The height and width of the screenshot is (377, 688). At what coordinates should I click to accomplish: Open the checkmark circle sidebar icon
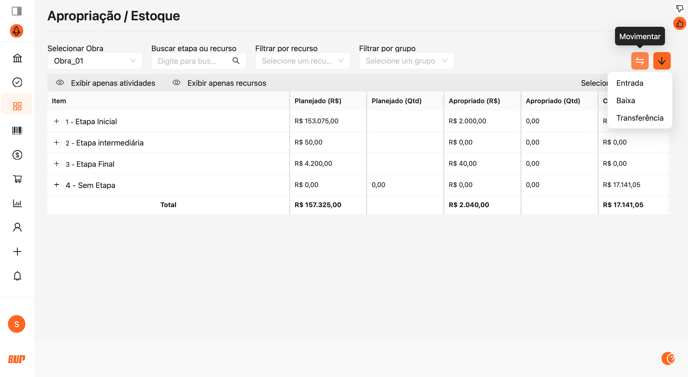point(17,82)
